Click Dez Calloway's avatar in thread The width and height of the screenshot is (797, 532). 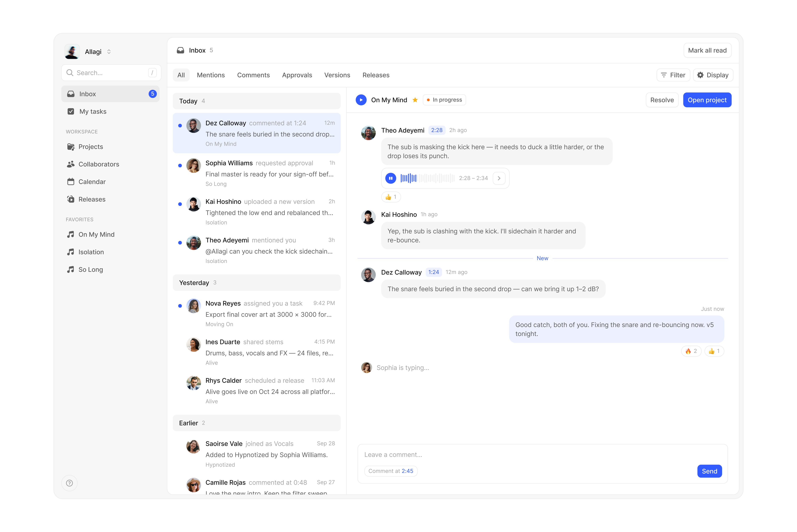[368, 275]
